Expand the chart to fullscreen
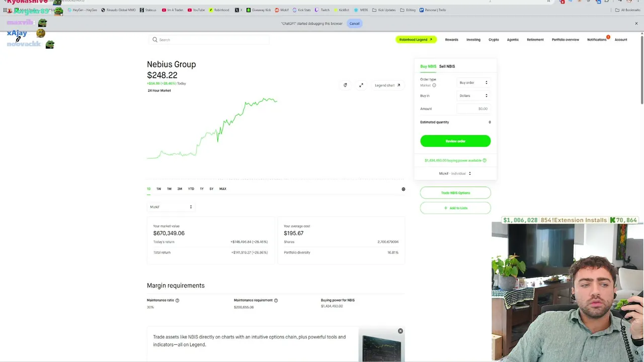 [x=361, y=85]
